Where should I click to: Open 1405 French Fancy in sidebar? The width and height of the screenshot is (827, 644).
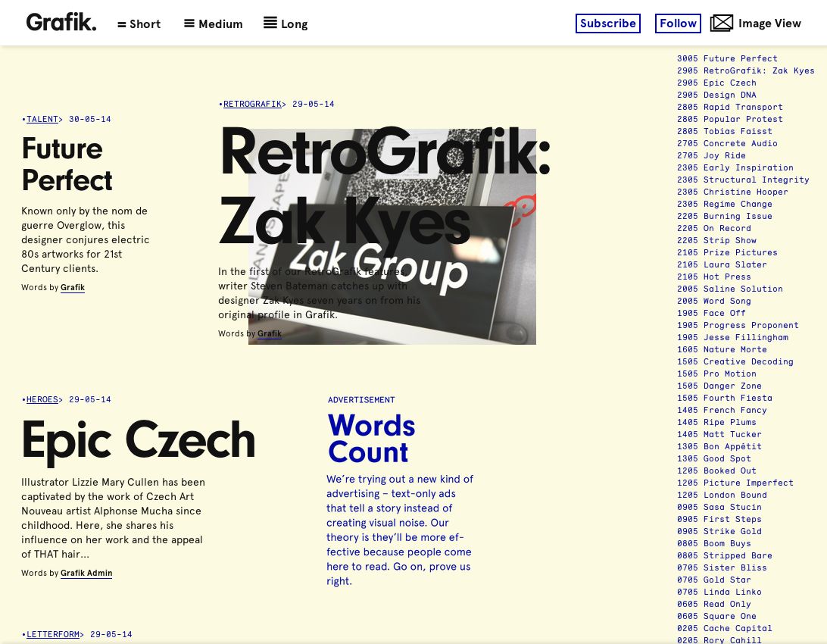point(722,411)
